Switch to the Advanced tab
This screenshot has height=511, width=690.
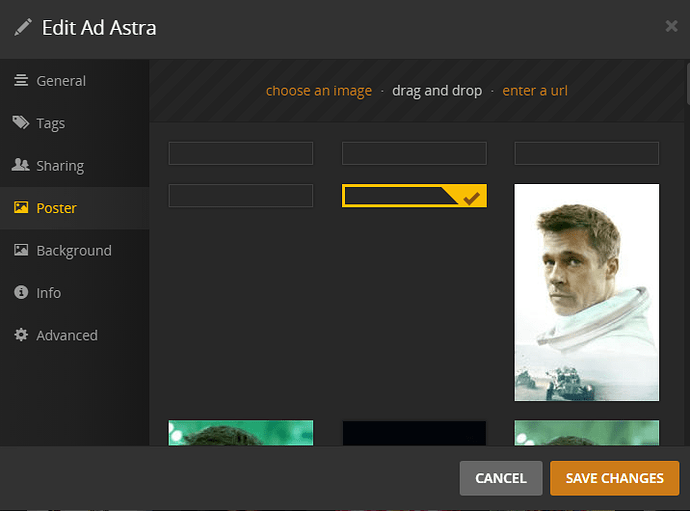[67, 335]
